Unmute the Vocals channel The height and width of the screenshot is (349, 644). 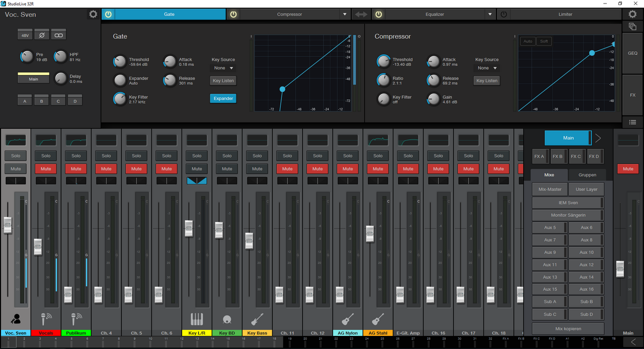(x=46, y=168)
